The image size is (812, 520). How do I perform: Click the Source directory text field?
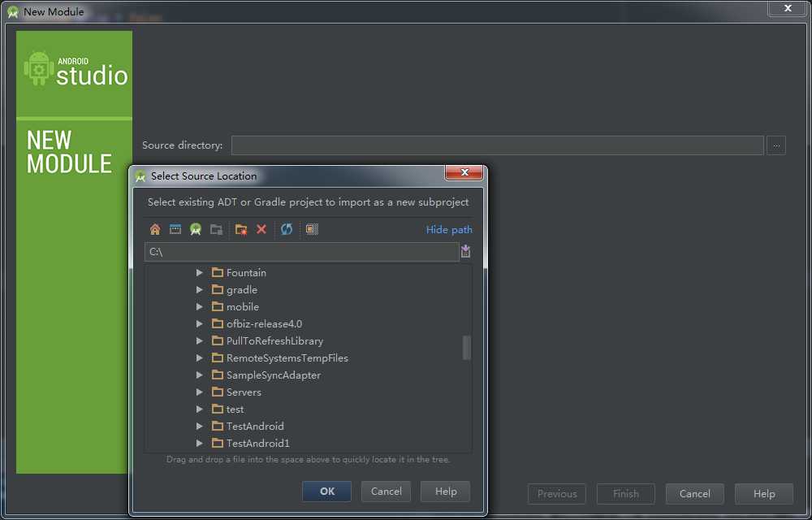(497, 145)
